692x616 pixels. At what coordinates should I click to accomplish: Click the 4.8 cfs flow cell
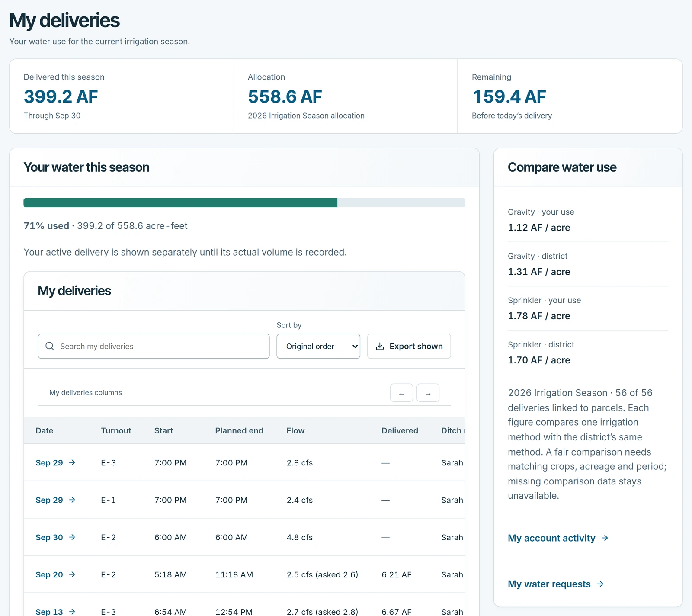click(300, 537)
